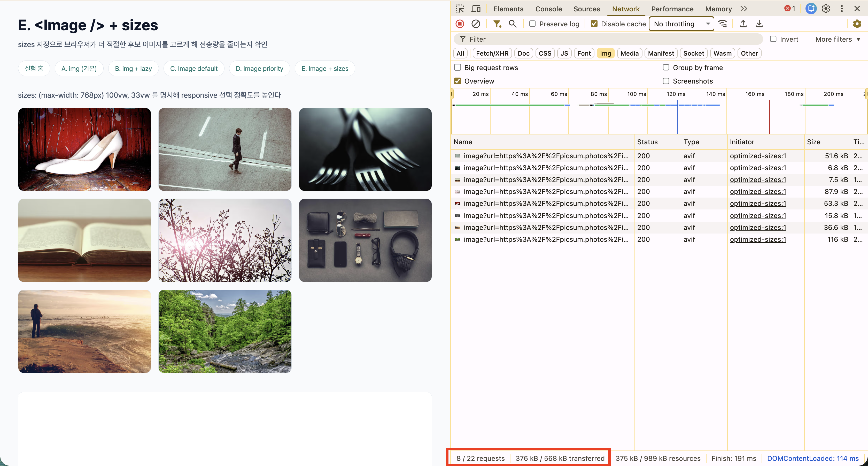Enable the Preserve log checkbox
Image resolution: width=868 pixels, height=466 pixels.
pyautogui.click(x=532, y=24)
